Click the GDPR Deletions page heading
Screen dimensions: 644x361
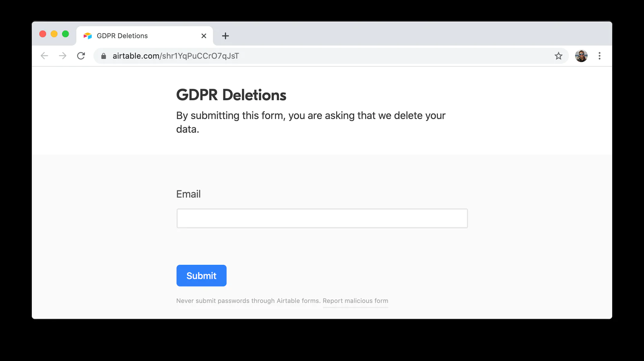pos(231,95)
